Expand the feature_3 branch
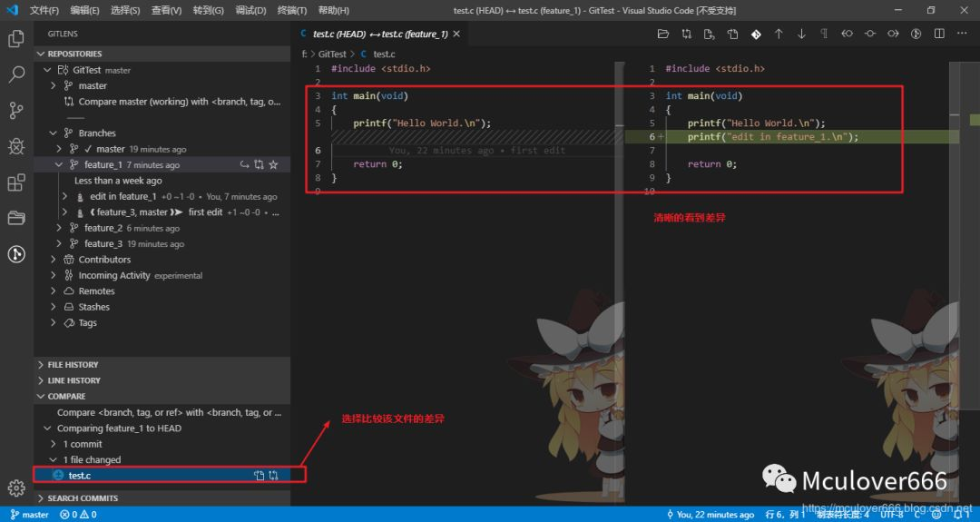The height and width of the screenshot is (522, 980). (59, 244)
